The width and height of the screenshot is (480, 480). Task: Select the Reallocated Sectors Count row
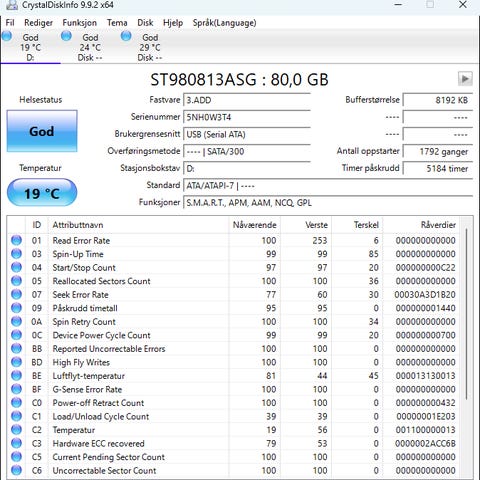pyautogui.click(x=233, y=281)
